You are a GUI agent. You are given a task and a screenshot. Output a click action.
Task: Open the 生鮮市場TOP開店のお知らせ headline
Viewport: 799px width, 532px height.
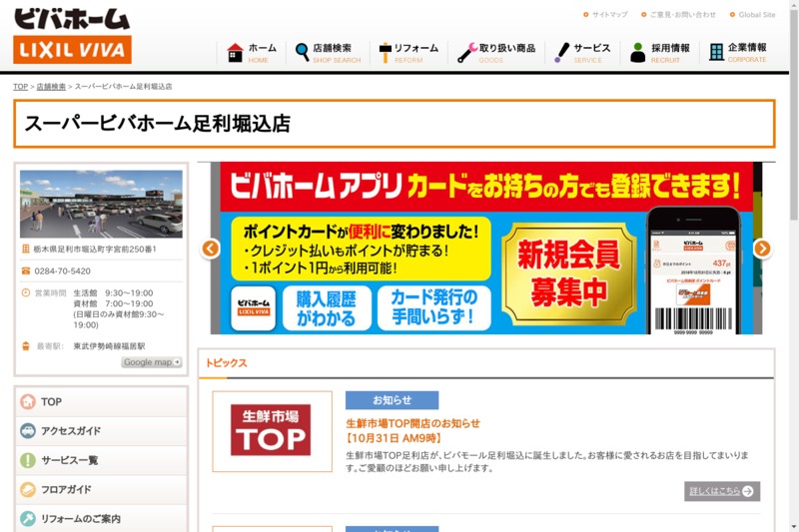point(412,423)
